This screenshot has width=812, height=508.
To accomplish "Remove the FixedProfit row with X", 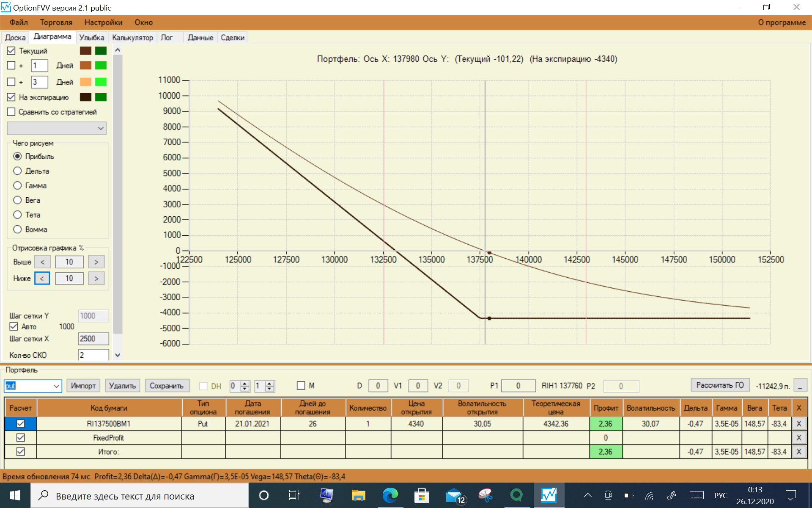I will point(798,438).
